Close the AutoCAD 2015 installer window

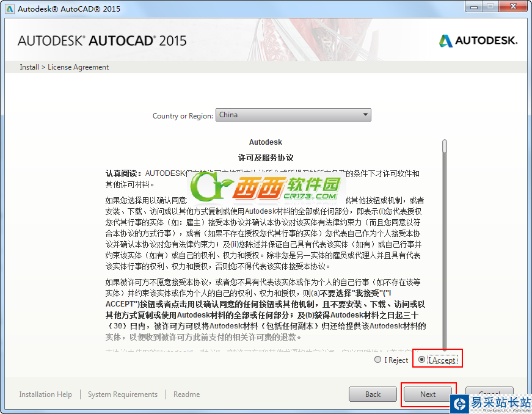(x=513, y=7)
